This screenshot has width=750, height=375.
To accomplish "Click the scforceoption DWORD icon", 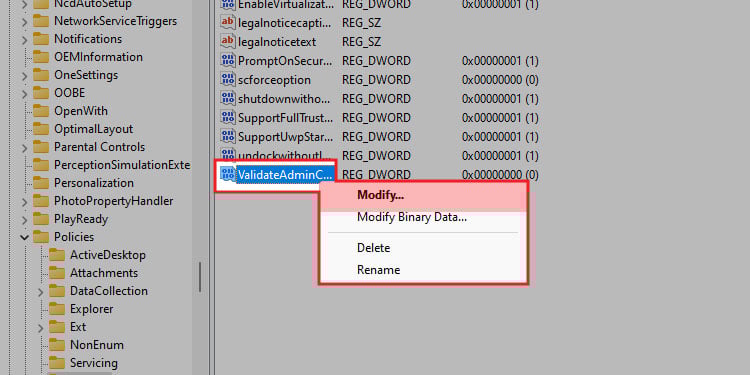I will coord(228,79).
